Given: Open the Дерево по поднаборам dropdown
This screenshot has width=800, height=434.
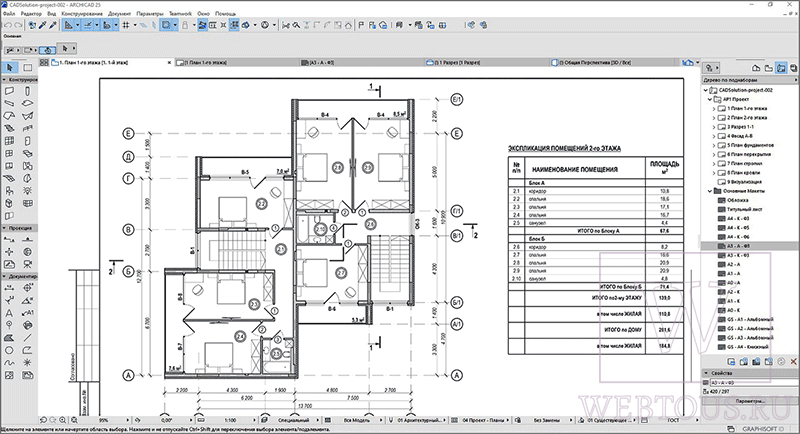Looking at the screenshot, I should tap(750, 80).
